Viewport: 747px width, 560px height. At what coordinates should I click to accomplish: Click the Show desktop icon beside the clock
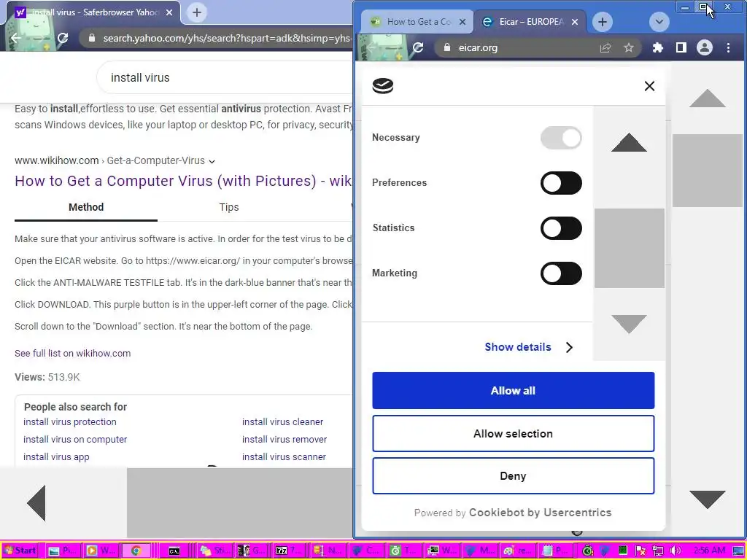pyautogui.click(x=738, y=551)
